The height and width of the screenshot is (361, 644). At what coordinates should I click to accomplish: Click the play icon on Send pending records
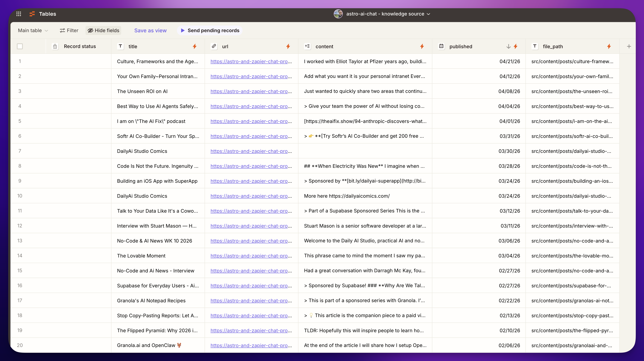click(x=183, y=30)
